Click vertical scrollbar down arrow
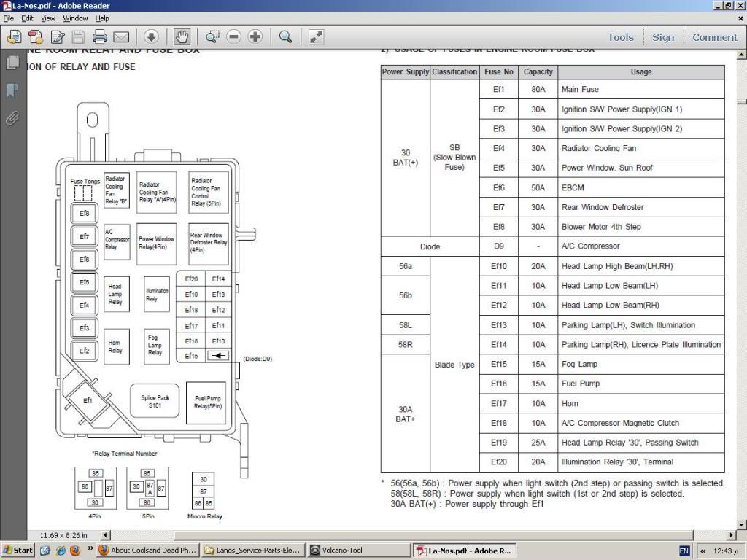747x560 pixels. click(x=741, y=525)
